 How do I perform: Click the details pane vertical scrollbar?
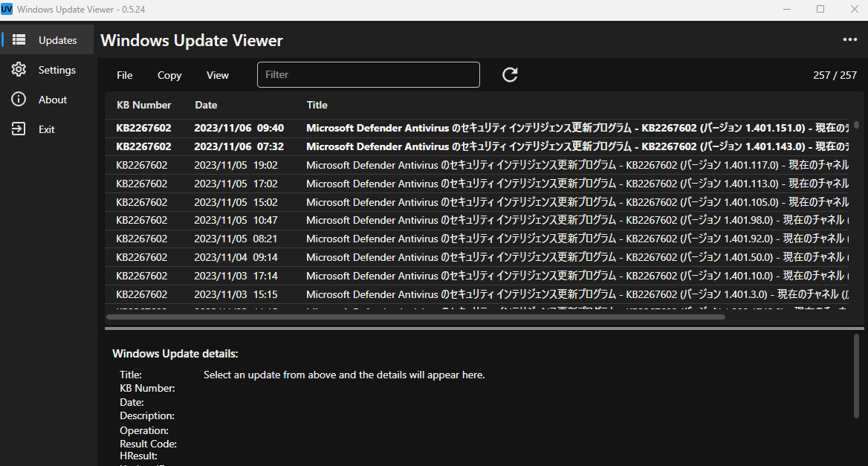point(856,376)
